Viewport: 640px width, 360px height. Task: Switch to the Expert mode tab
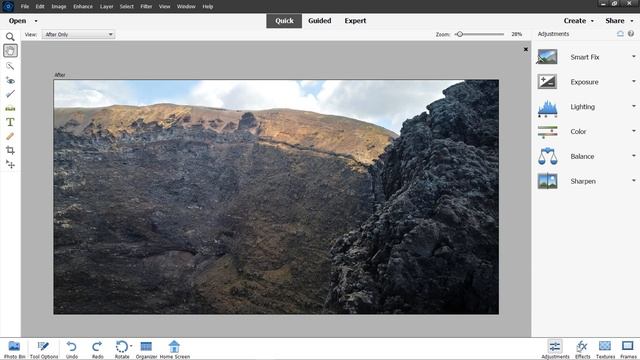tap(355, 21)
